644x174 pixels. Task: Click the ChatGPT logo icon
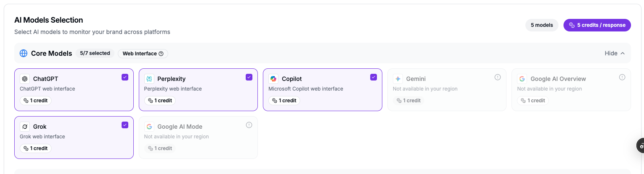tap(25, 79)
